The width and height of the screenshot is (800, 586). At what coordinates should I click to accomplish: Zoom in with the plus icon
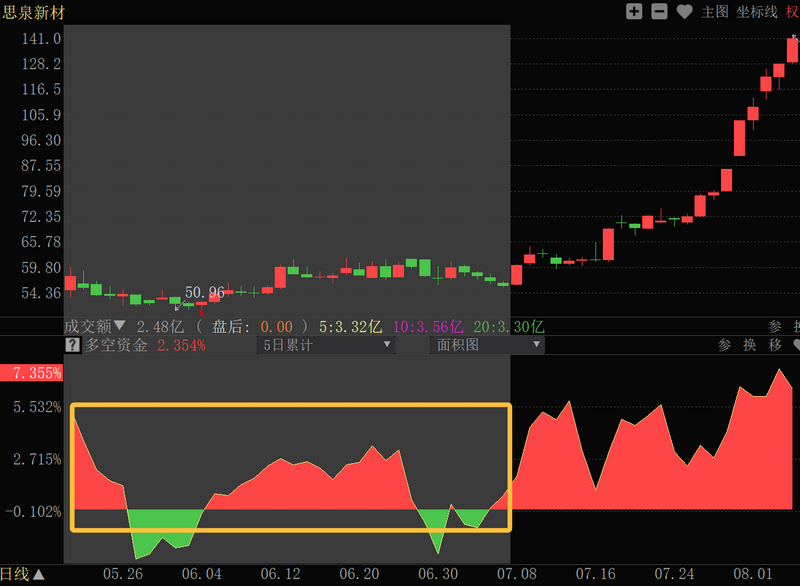(x=634, y=11)
